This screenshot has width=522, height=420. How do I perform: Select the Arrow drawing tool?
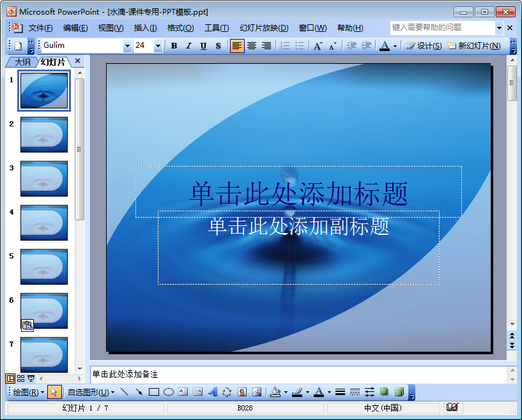click(139, 392)
